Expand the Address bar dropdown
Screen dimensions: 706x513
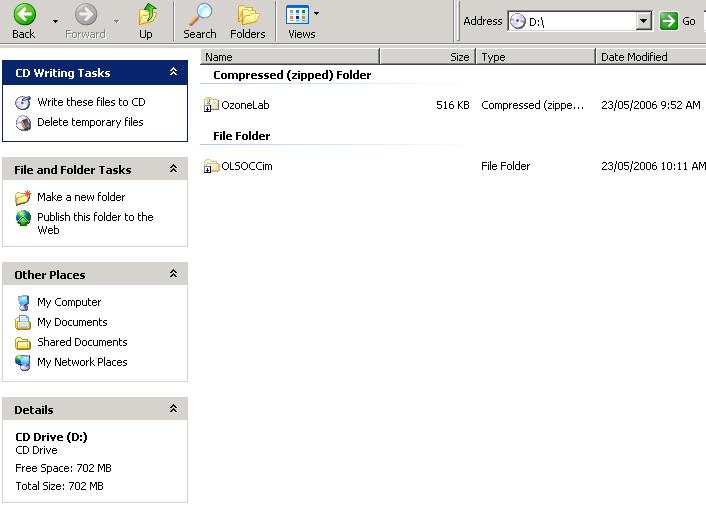(644, 21)
